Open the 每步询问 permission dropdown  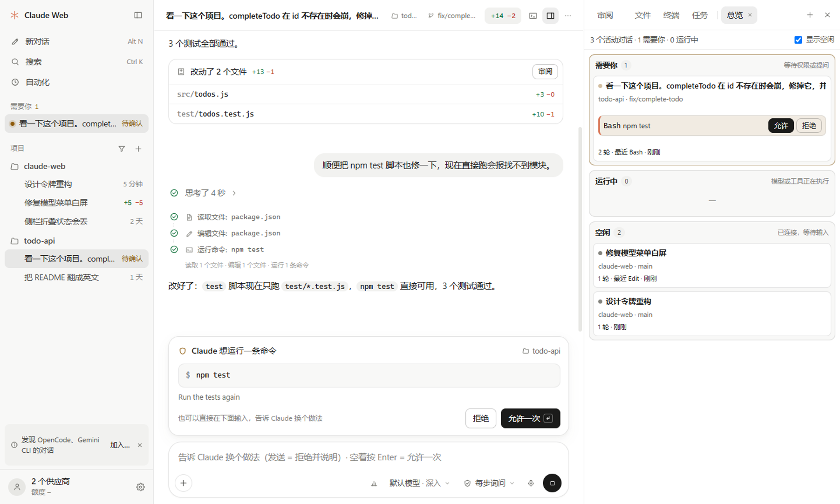click(489, 483)
